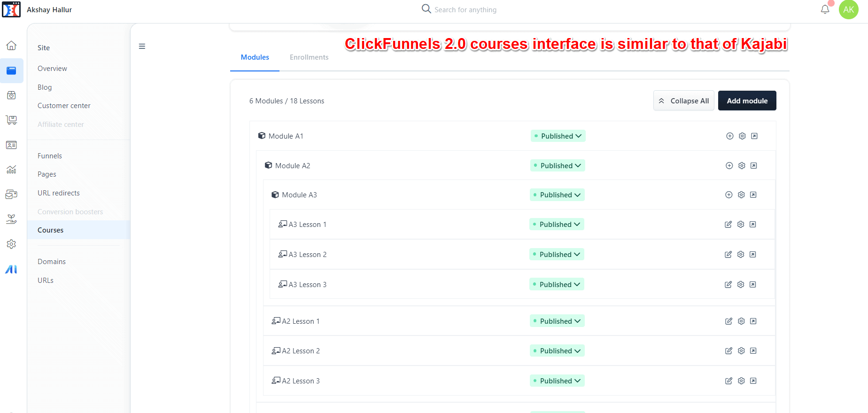Click the Akshay Hallur workspace name
The width and height of the screenshot is (868, 413).
49,10
